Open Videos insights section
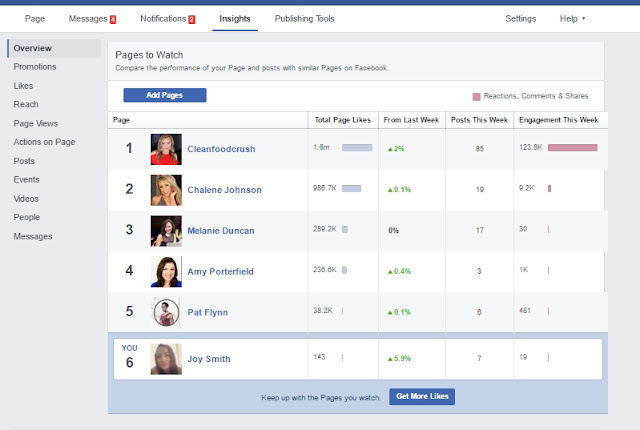This screenshot has width=640, height=430. 26,199
